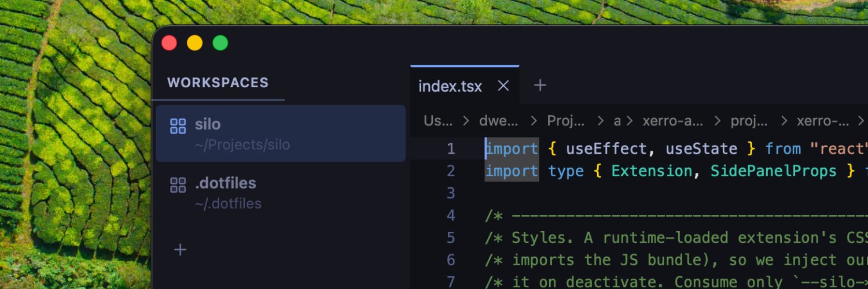The width and height of the screenshot is (868, 289).
Task: Click 'SidePanelProps' in line 2
Action: click(x=774, y=171)
